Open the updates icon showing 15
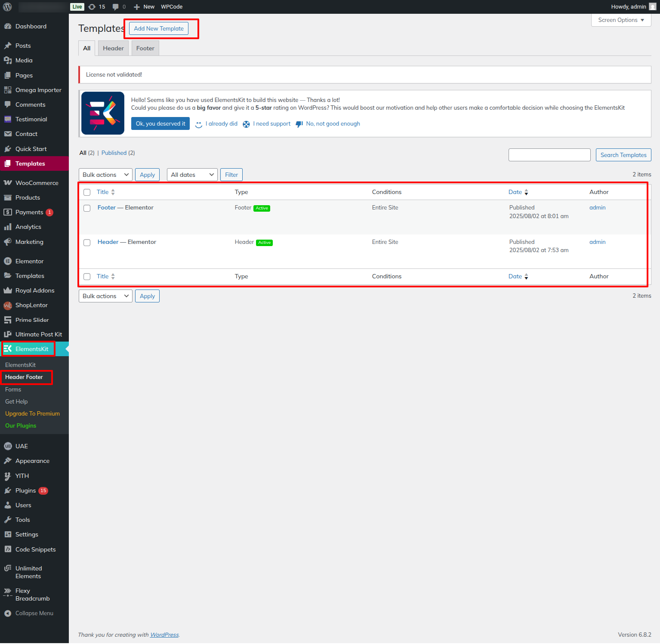This screenshot has height=644, width=660. pyautogui.click(x=92, y=7)
